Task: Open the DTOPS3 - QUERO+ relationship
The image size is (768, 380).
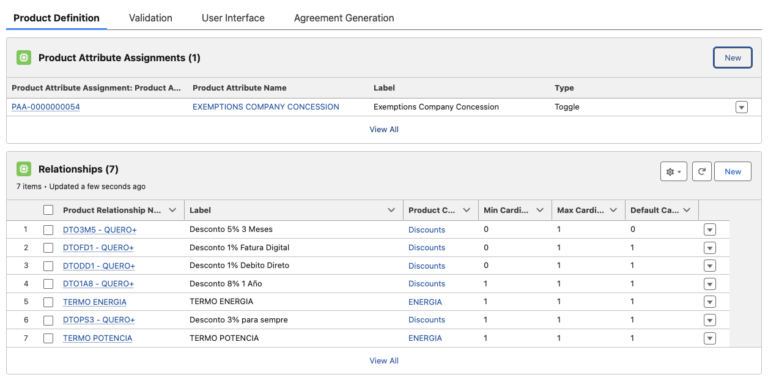Action: (99, 320)
